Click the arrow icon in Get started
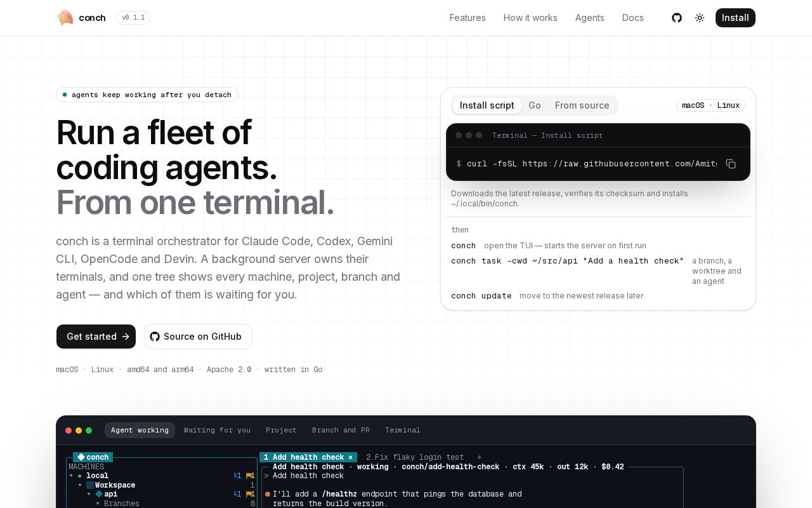 coord(126,337)
